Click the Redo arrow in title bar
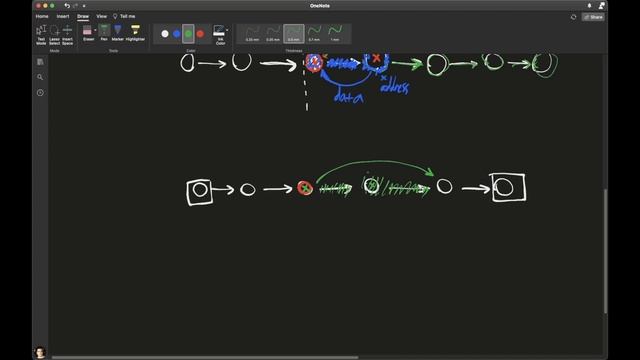 pos(76,6)
